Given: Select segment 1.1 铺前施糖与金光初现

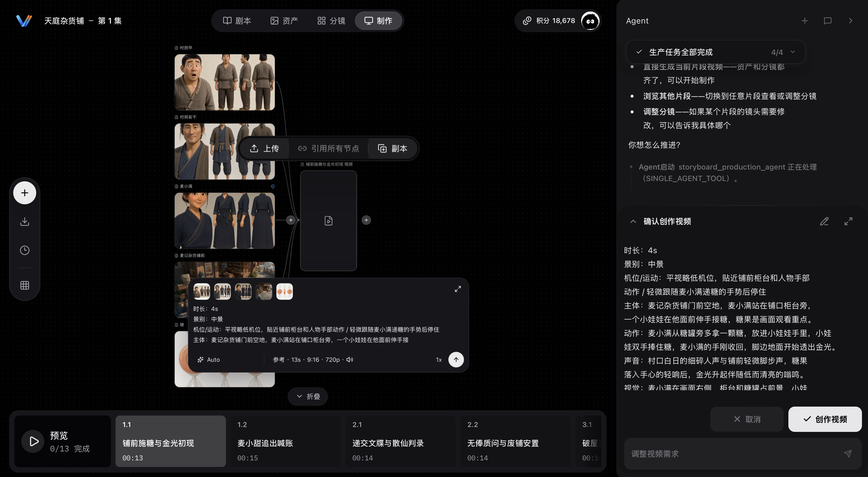Looking at the screenshot, I should pyautogui.click(x=170, y=441).
